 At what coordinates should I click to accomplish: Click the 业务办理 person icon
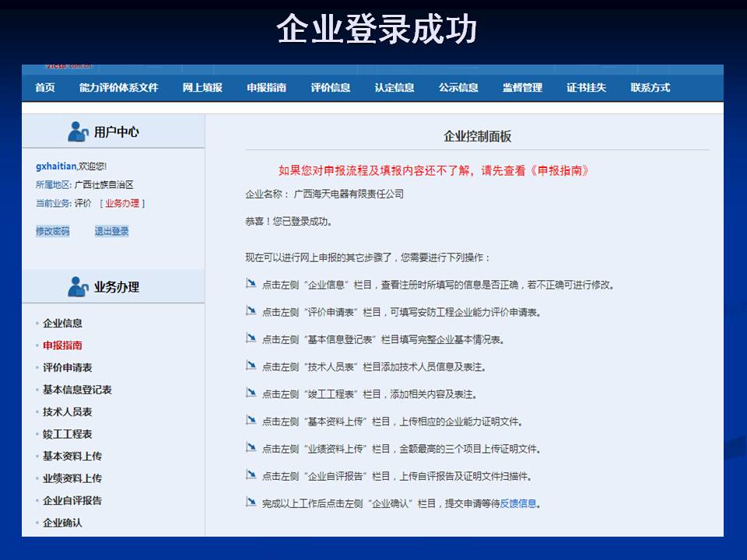pos(78,287)
